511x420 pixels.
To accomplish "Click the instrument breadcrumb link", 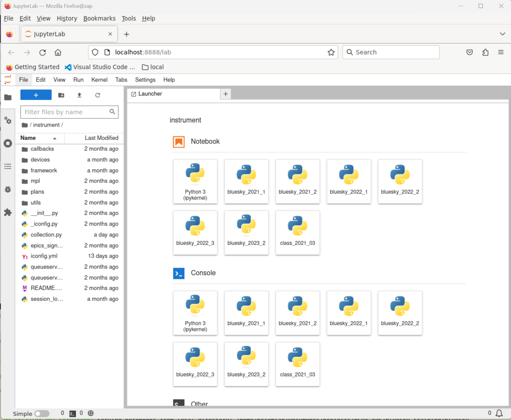I will click(46, 125).
